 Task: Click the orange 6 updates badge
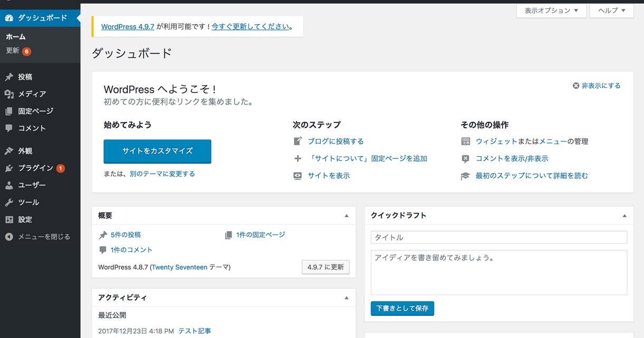tap(26, 51)
